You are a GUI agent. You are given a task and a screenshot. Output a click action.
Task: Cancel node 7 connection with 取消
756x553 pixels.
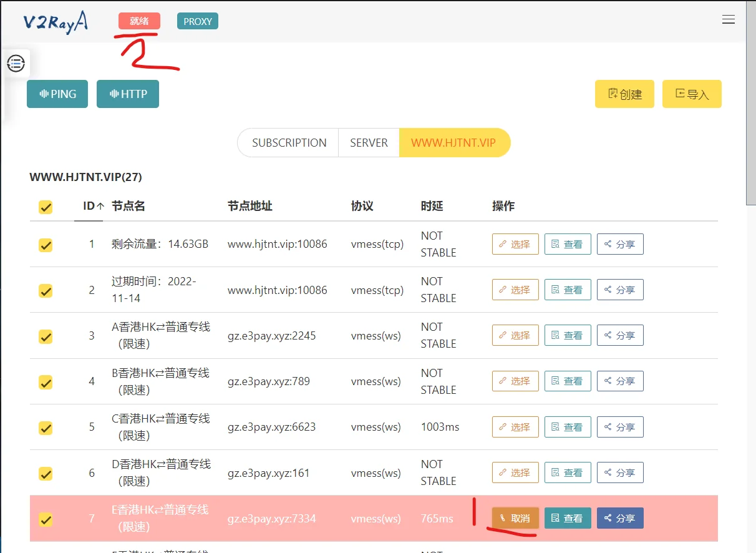point(515,518)
